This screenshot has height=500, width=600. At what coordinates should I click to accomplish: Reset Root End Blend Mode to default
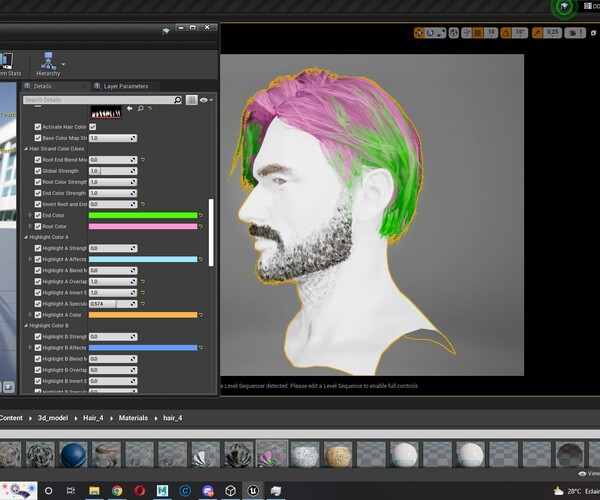143,160
